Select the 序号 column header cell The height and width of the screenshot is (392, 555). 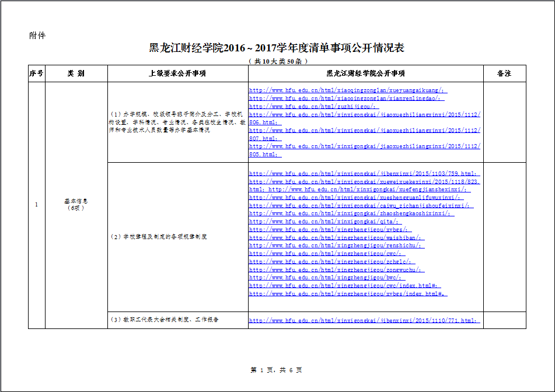(36, 73)
